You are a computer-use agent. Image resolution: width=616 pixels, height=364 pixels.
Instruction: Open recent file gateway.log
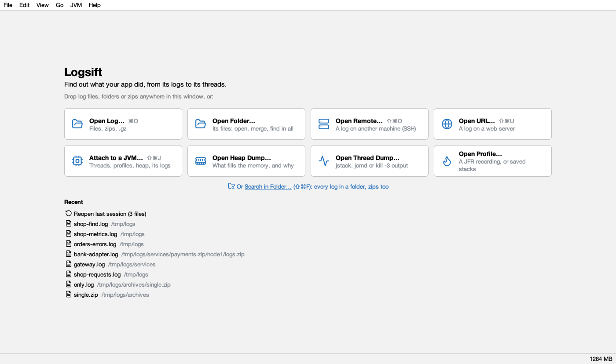[89, 264]
